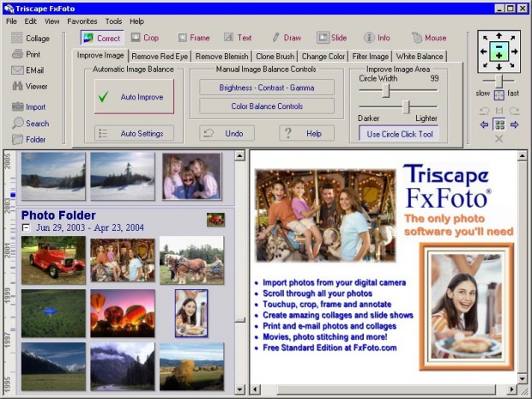The height and width of the screenshot is (399, 532).
Task: Pan up with the top arrow
Action: point(499,35)
